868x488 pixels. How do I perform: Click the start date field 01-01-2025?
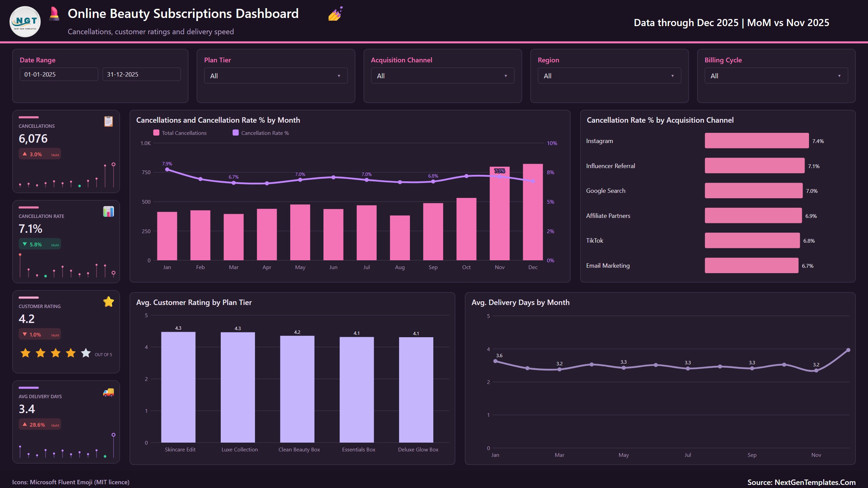[x=59, y=74]
